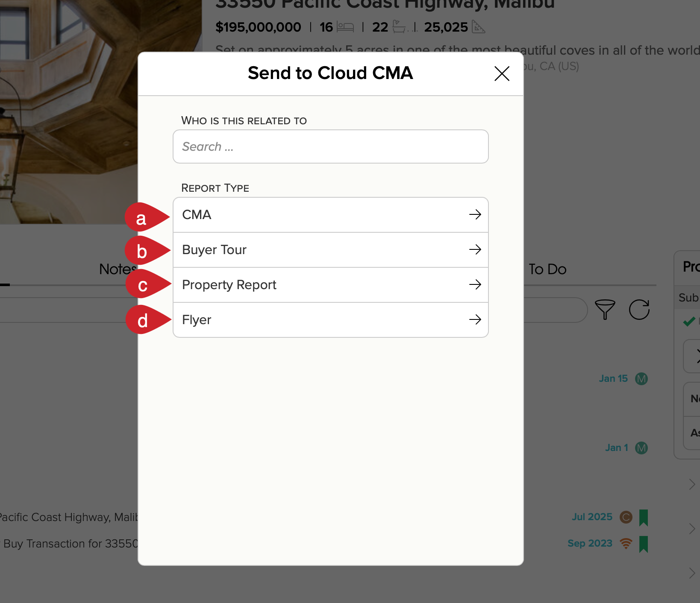Viewport: 700px width, 603px height.
Task: Switch to the Notes tab
Action: tap(118, 269)
